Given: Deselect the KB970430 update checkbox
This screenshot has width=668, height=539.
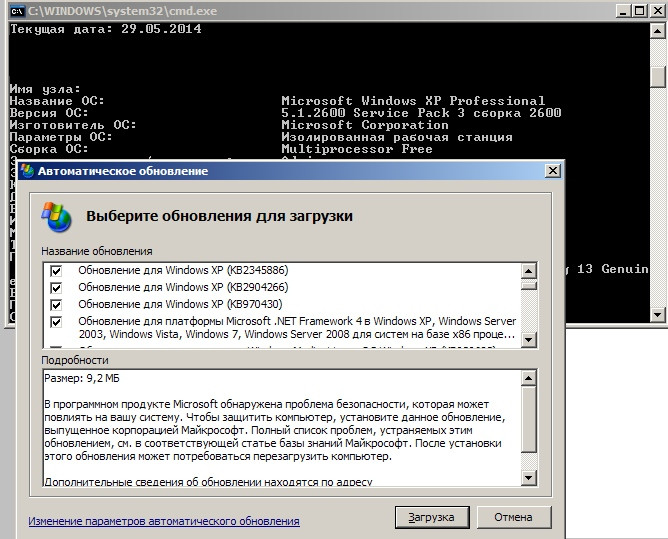Looking at the screenshot, I should click(57, 304).
